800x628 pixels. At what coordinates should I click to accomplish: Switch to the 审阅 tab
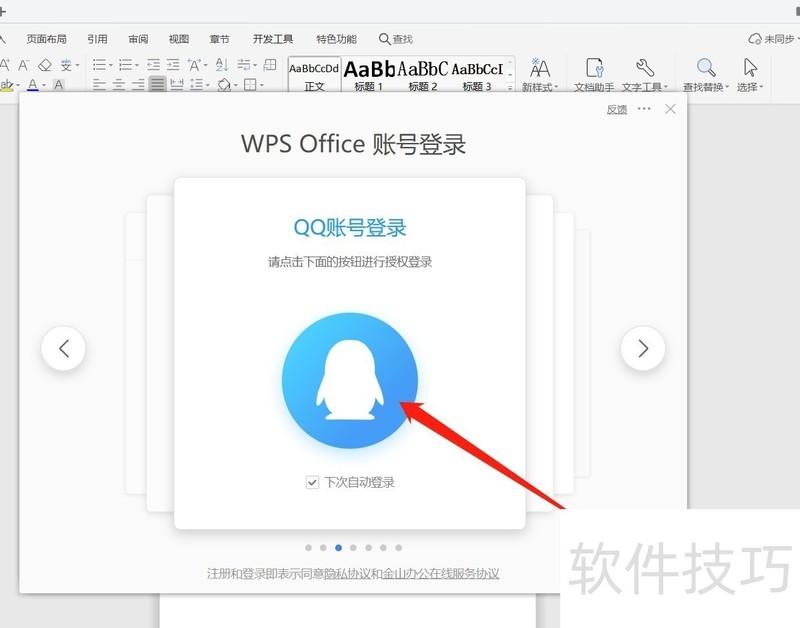coord(138,39)
